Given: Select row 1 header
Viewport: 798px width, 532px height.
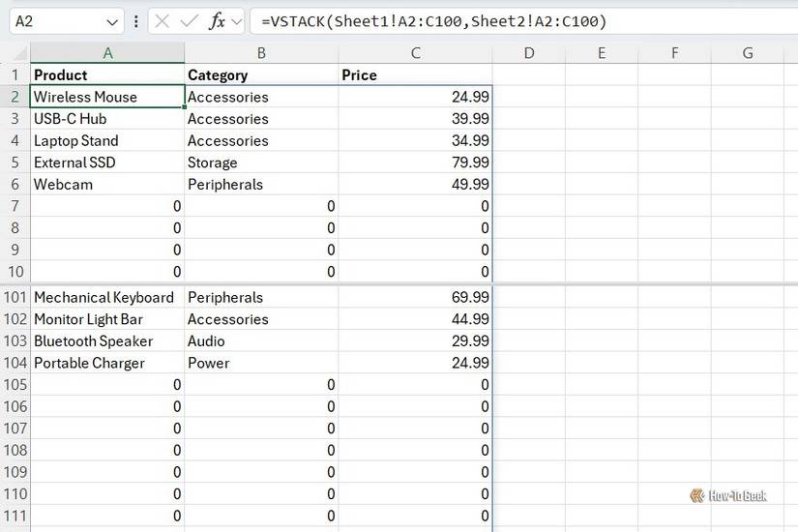Looking at the screenshot, I should coord(15,74).
